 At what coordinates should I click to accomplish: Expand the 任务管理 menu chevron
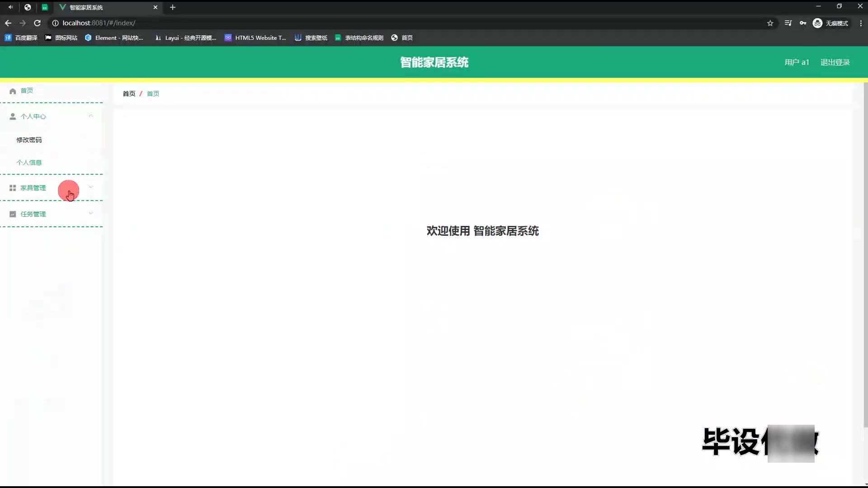(91, 213)
